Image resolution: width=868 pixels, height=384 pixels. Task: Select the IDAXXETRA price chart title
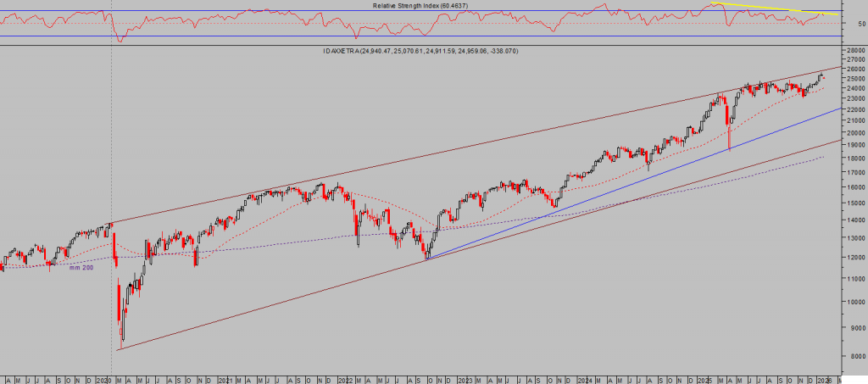tap(420, 52)
